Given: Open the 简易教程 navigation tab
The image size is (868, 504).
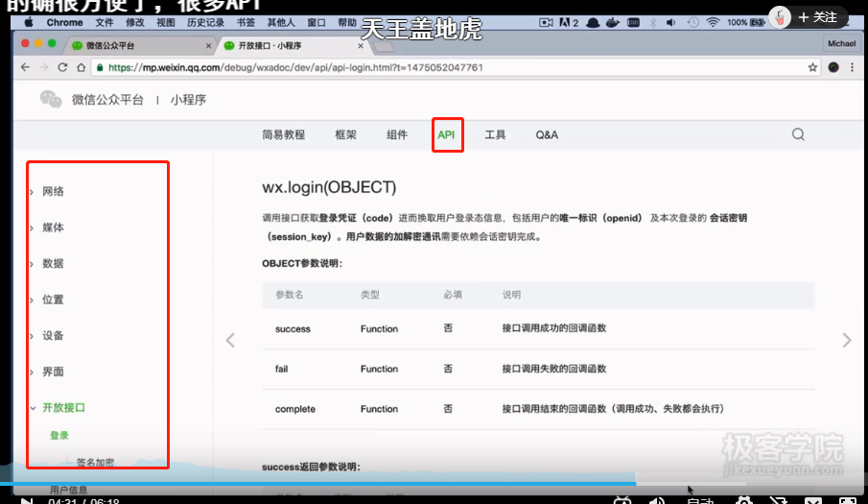Looking at the screenshot, I should pyautogui.click(x=284, y=134).
